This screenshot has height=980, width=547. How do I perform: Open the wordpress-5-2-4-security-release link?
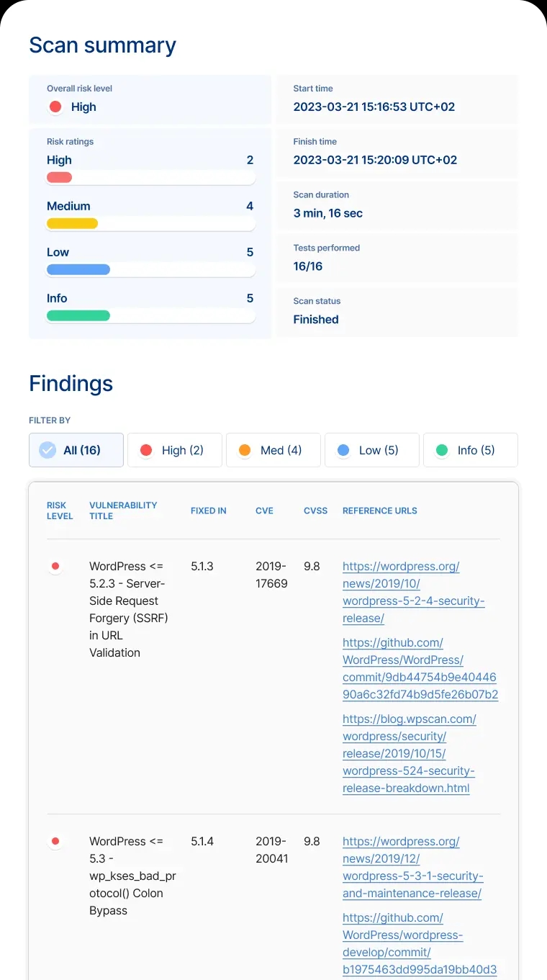413,592
